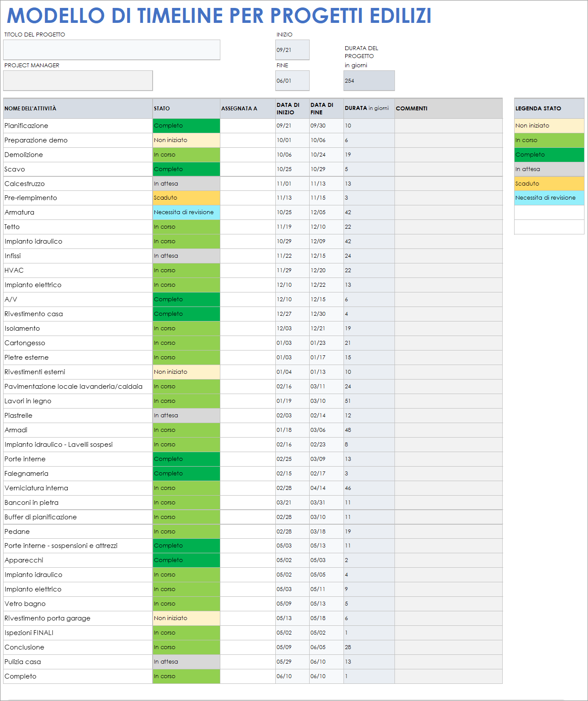Click the Durata in giorni header
588x701 pixels.
coord(369,109)
